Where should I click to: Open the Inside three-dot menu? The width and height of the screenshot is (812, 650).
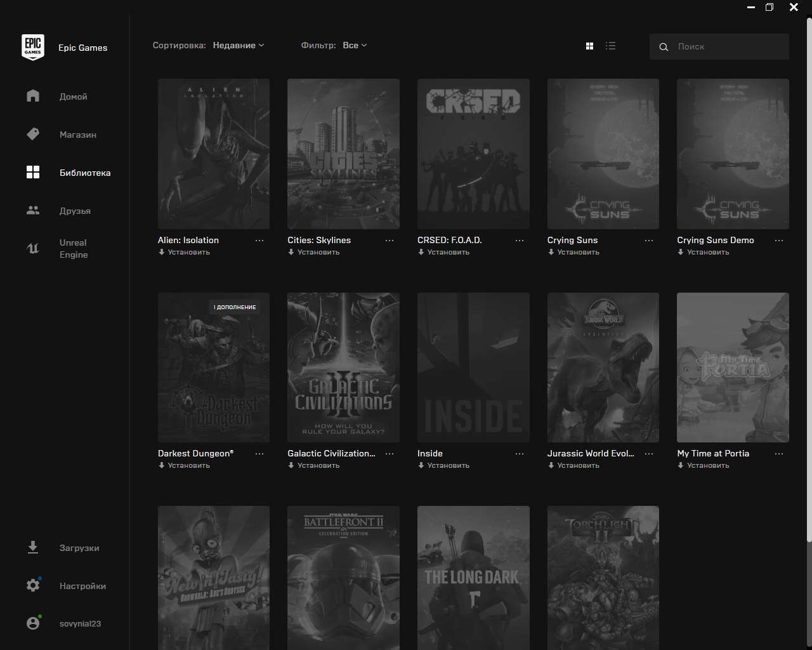click(520, 454)
